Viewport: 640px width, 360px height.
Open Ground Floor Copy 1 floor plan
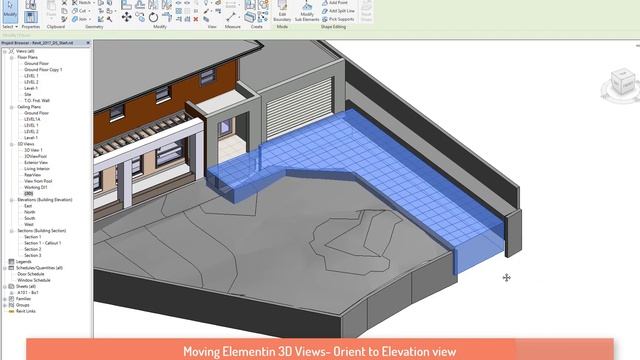pos(43,70)
